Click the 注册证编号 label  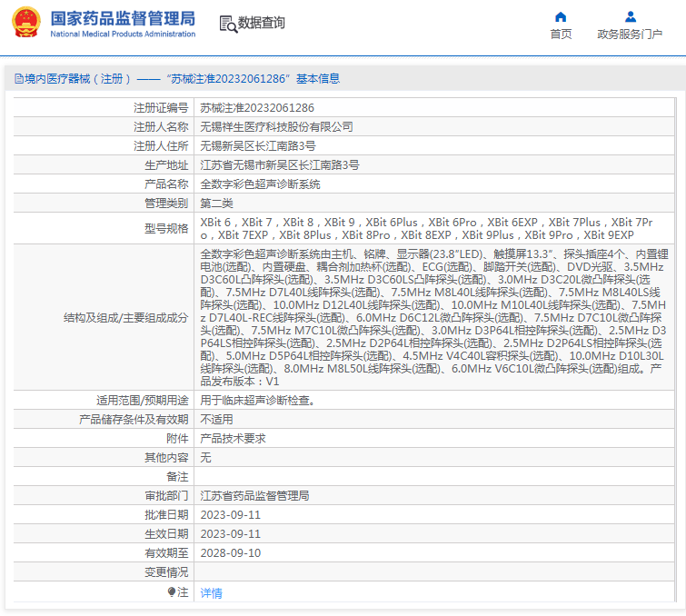click(161, 107)
